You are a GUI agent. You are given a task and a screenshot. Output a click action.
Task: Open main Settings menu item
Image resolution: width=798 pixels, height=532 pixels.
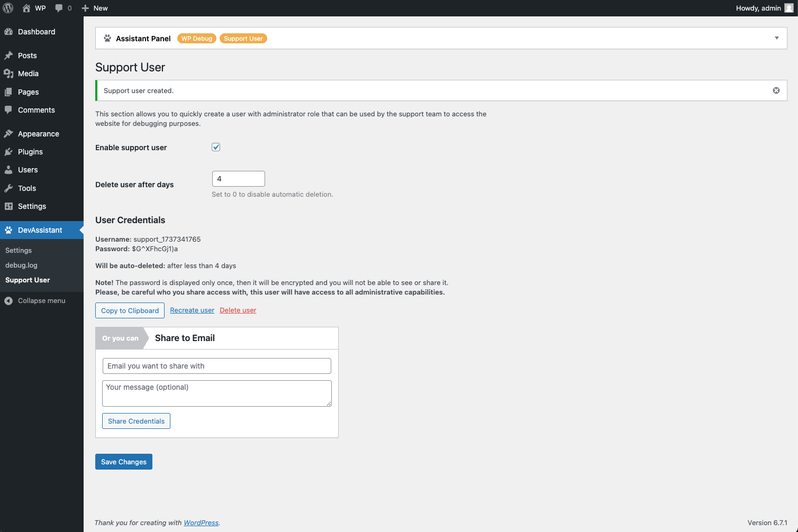tap(42, 206)
